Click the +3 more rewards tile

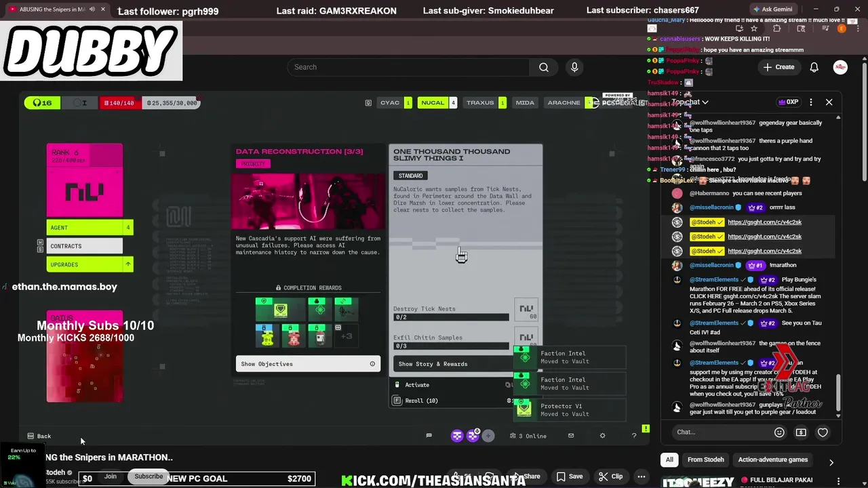pos(346,335)
